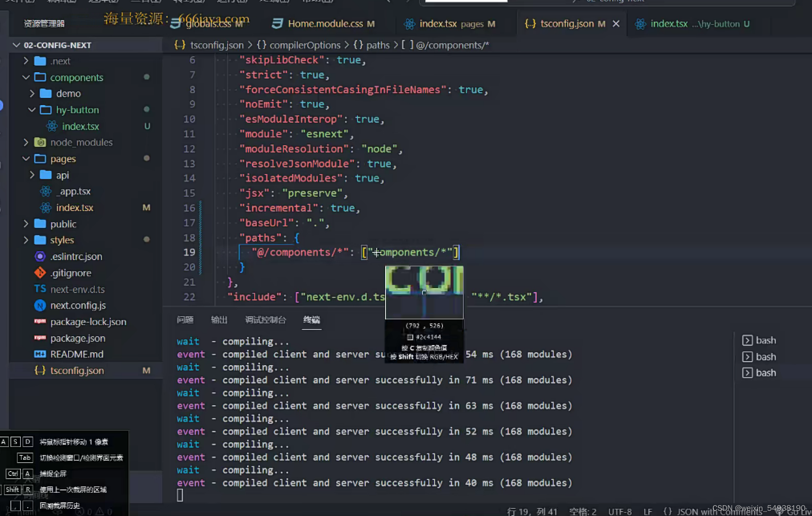
Task: Click 资源管理器 explorer panel title
Action: (x=44, y=24)
